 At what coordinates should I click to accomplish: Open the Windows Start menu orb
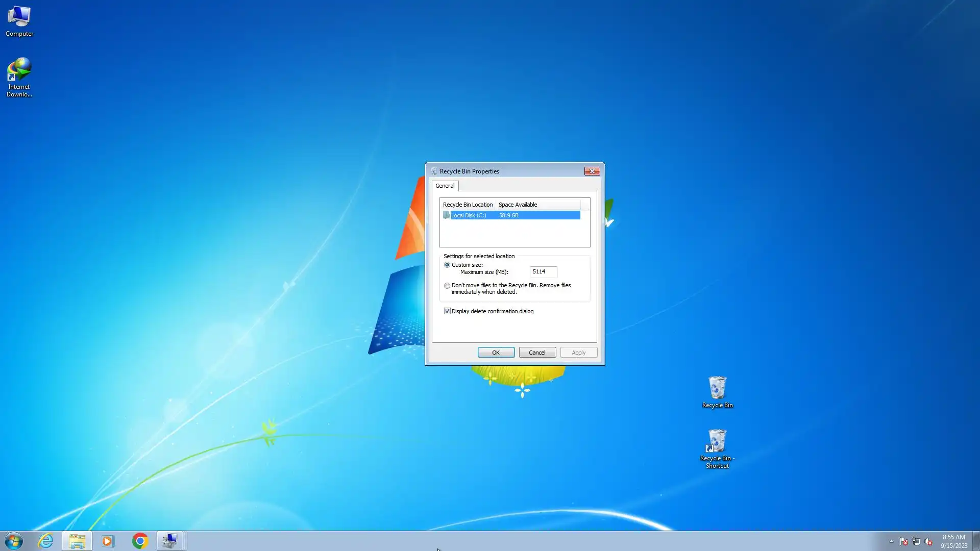coord(14,541)
